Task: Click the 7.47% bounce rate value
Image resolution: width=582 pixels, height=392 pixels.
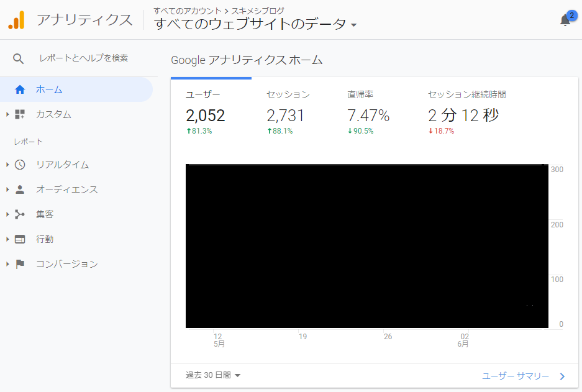Action: (368, 116)
